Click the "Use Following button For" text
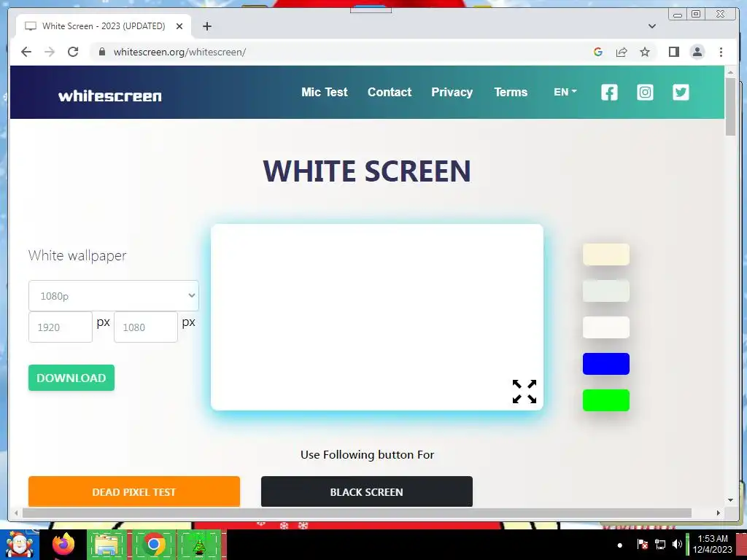This screenshot has width=747, height=560. coord(368,455)
